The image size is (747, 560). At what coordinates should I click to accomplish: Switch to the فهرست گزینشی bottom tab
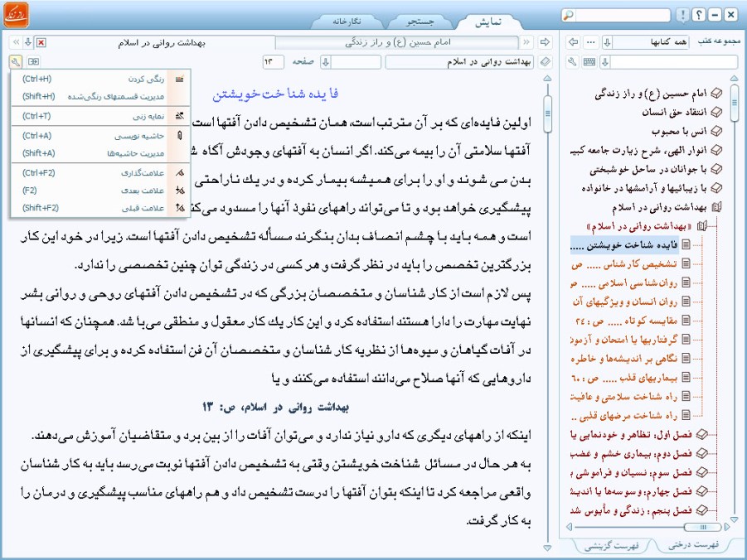point(612,546)
